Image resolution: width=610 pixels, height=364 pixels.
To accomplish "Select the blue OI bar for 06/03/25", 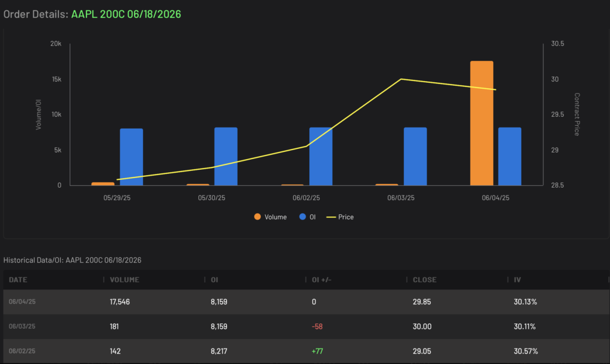I will tap(415, 156).
